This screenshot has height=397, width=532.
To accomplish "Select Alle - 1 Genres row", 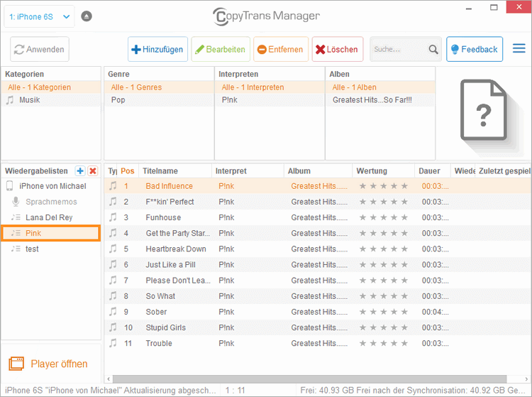I will tap(159, 87).
